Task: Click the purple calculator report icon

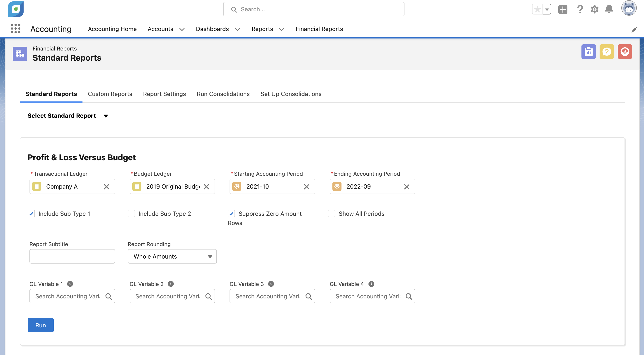Action: [588, 52]
